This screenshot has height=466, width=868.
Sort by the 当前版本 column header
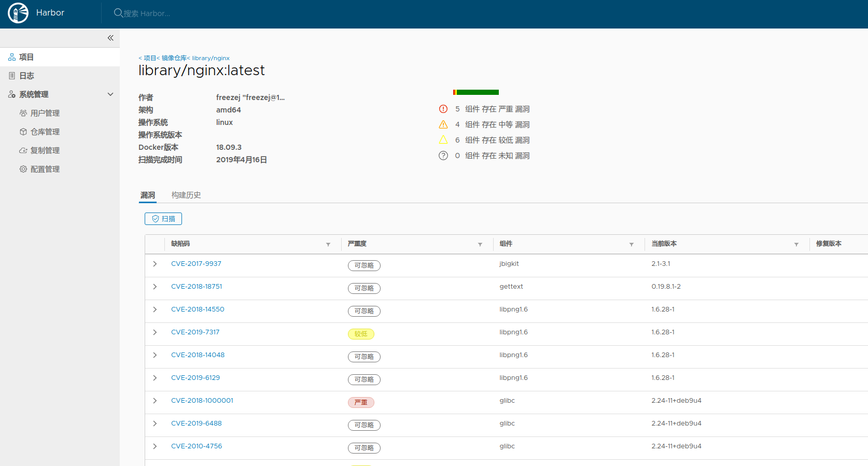664,244
